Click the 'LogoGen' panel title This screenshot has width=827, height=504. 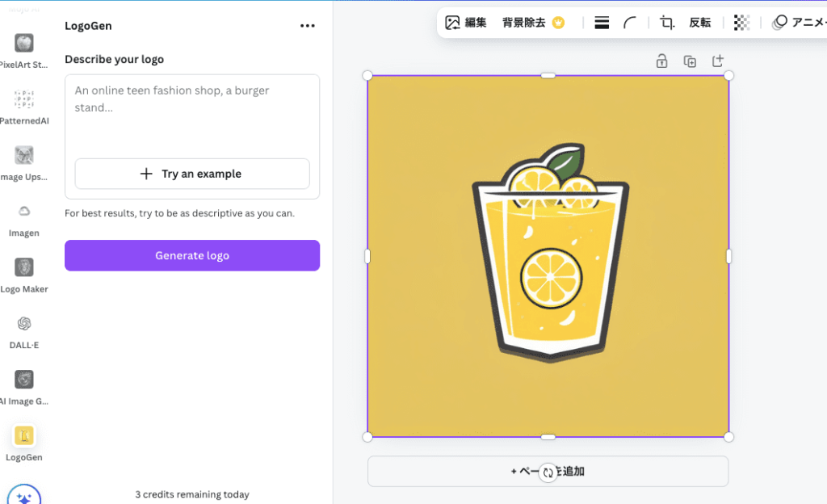(x=88, y=26)
